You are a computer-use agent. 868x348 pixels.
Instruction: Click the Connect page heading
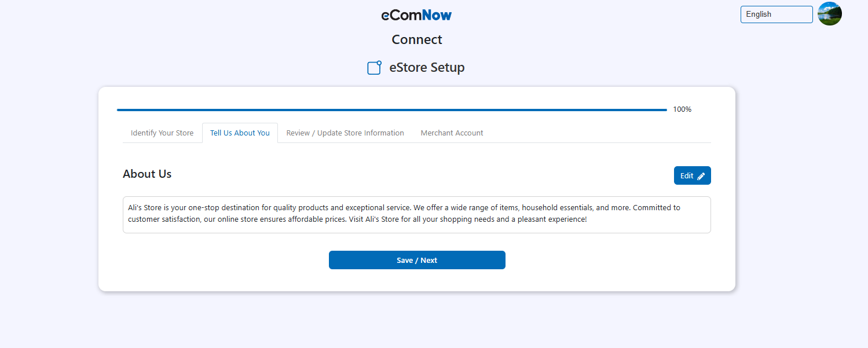pyautogui.click(x=417, y=39)
